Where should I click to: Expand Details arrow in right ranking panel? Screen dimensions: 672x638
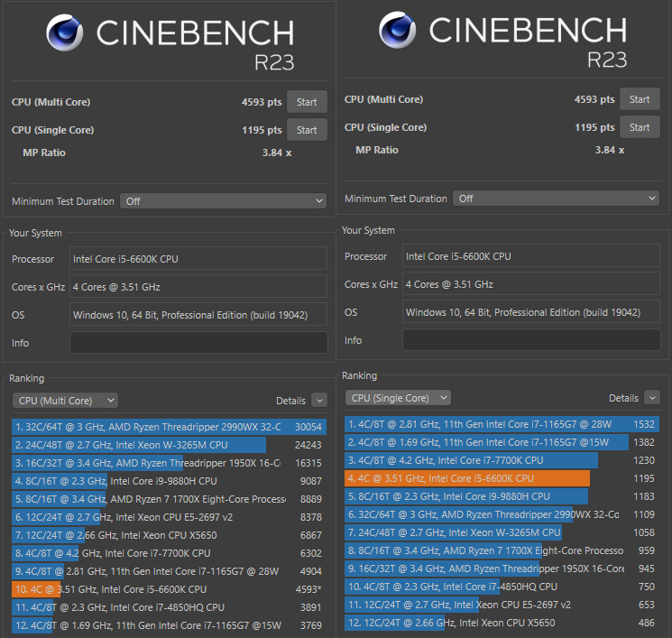652,398
